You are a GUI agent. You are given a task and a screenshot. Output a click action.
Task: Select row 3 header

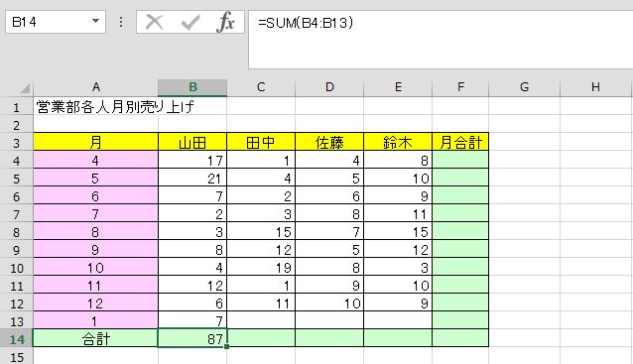[x=16, y=143]
